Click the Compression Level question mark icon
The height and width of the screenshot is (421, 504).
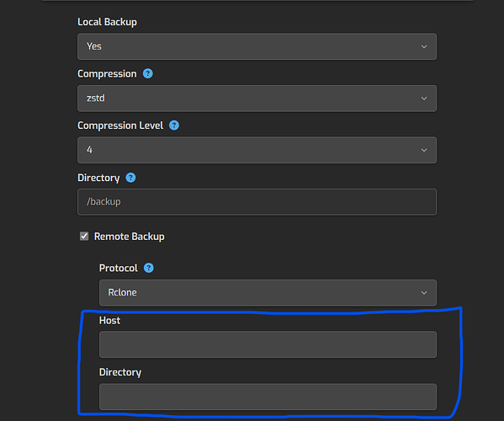pos(174,125)
